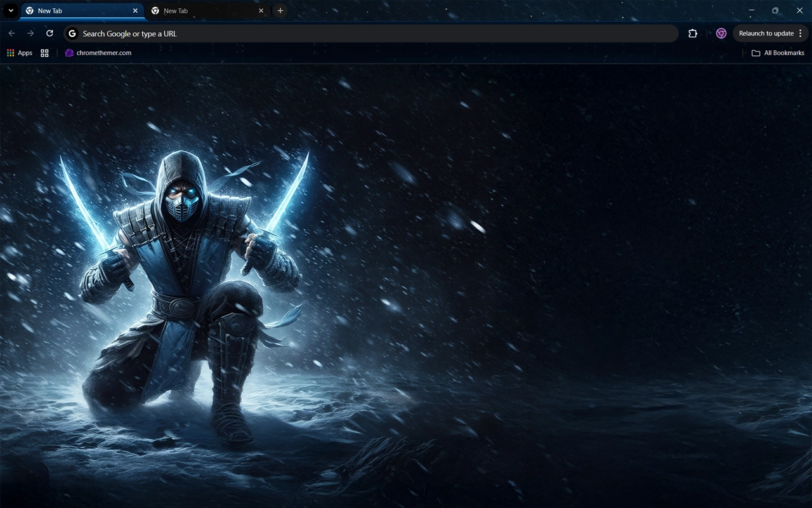The height and width of the screenshot is (508, 812).
Task: Reload the current page
Action: click(49, 34)
